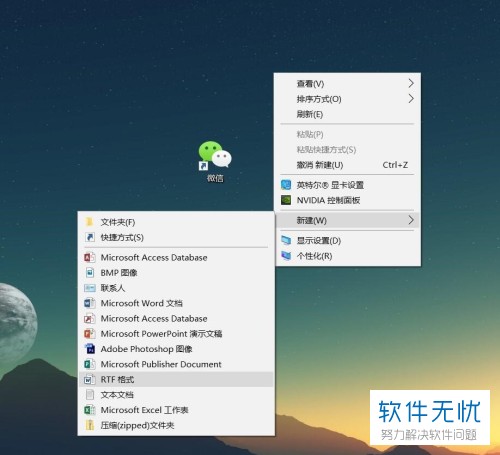
Task: Open the WeChat desktop shortcut icon
Action: click(x=215, y=155)
